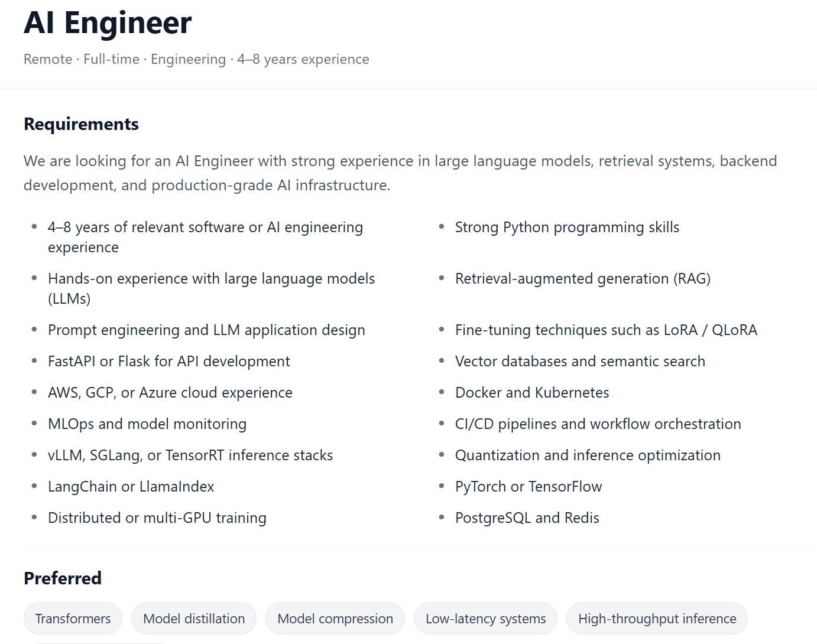Click the FastAPI or Flask requirement
The image size is (817, 644).
(168, 361)
